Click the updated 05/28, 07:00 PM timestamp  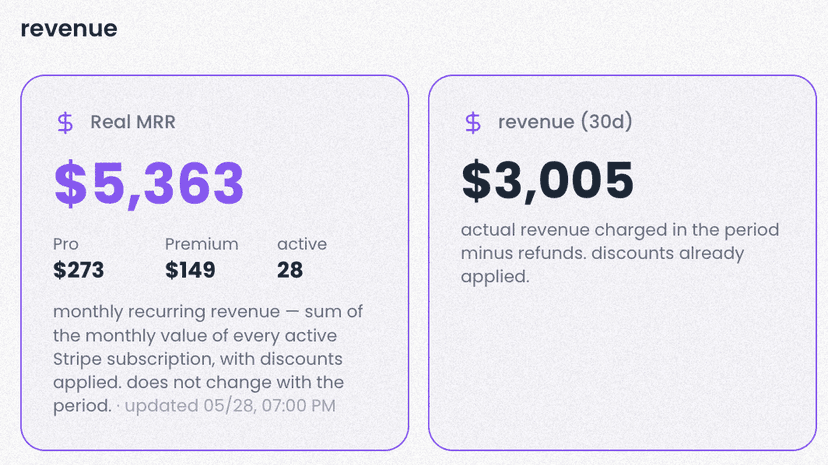tap(230, 405)
